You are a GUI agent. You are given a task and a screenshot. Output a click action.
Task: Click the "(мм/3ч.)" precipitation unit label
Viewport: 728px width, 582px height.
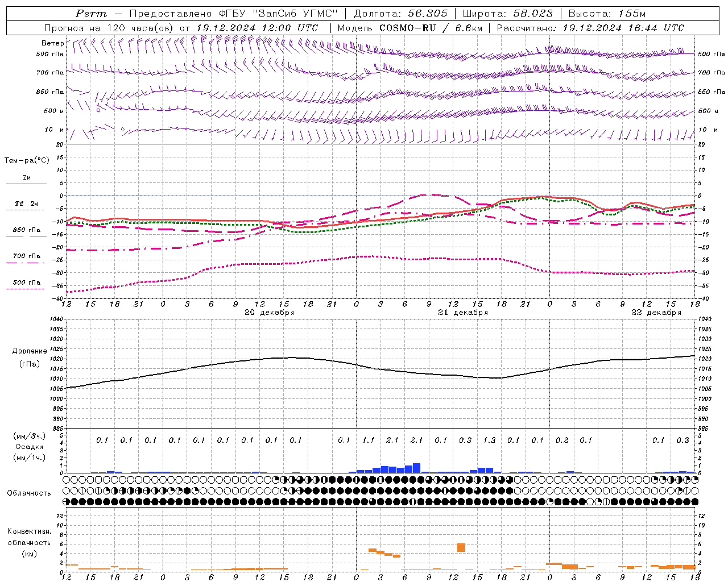(x=29, y=436)
